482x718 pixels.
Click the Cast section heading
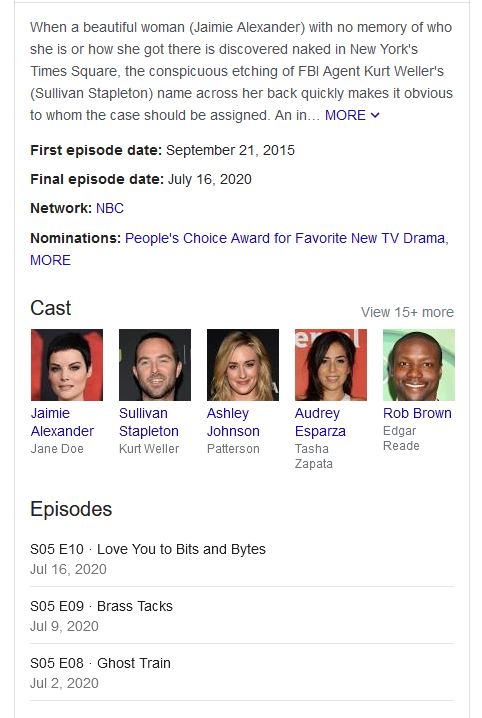[50, 308]
